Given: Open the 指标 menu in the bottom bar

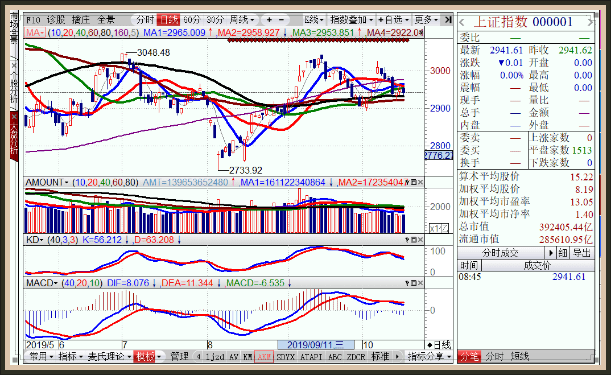Looking at the screenshot, I should tap(70, 356).
